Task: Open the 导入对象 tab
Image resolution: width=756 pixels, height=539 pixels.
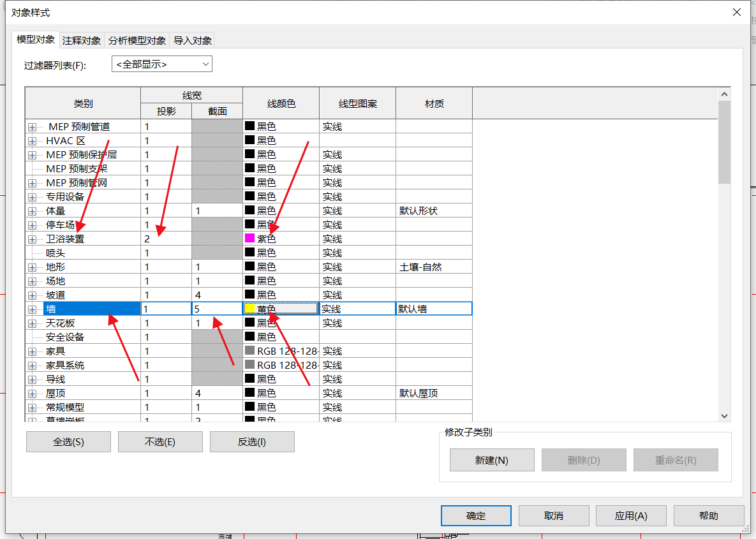Action: click(193, 40)
